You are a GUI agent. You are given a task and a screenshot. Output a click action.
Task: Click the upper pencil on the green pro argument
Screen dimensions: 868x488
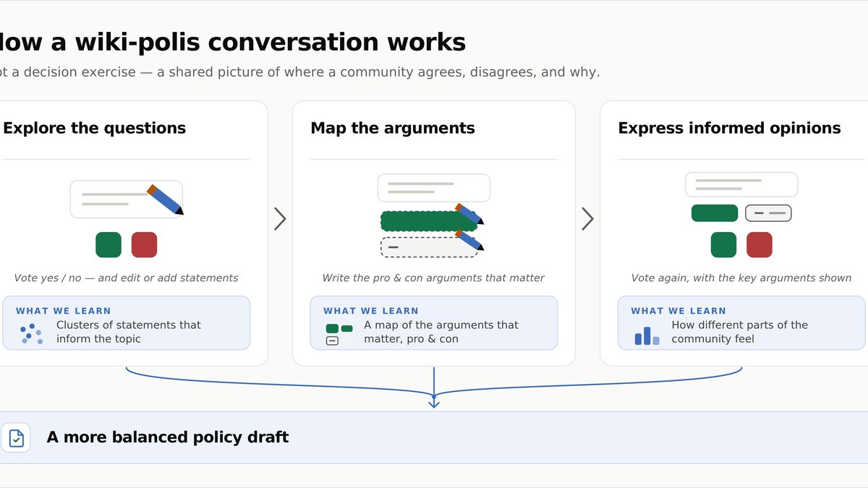pyautogui.click(x=469, y=214)
